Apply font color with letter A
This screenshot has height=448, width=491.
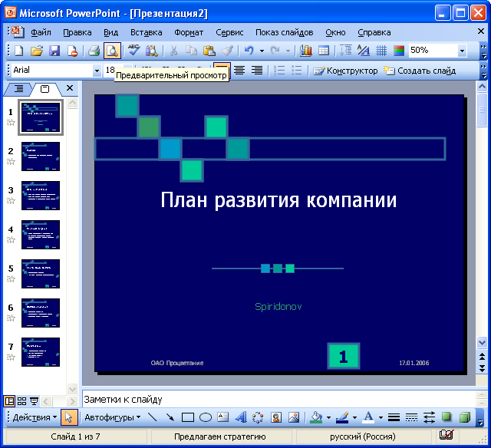368,417
